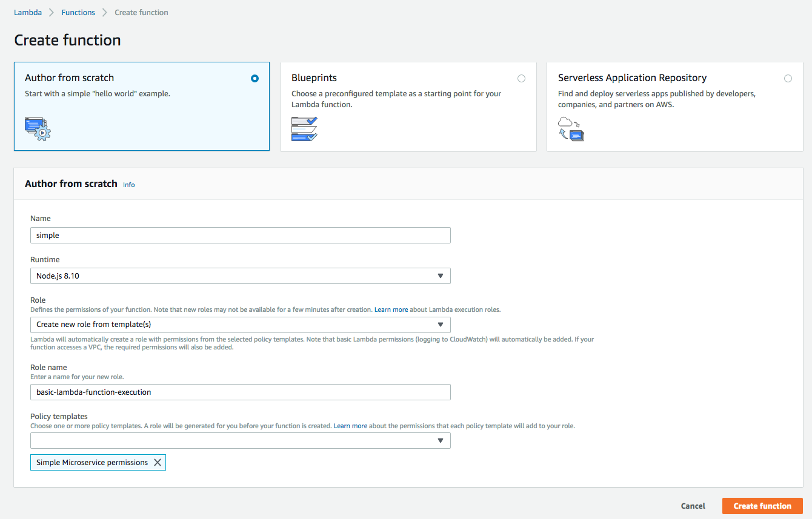Click the Create function button
Screen dimensions: 812x519
762,506
